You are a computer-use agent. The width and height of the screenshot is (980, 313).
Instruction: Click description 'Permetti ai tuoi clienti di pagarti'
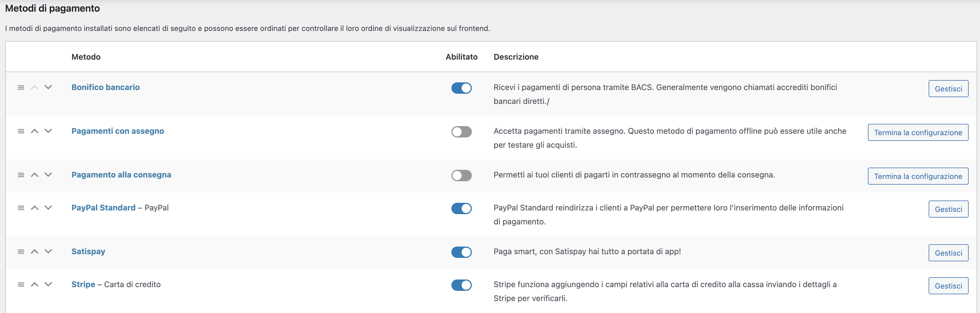pyautogui.click(x=634, y=175)
